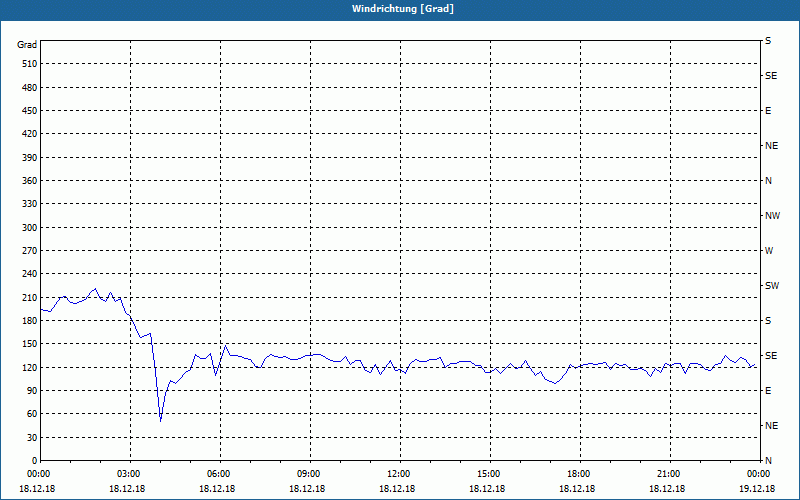Select the SE compass label near 120
800x500 pixels.
(x=771, y=356)
